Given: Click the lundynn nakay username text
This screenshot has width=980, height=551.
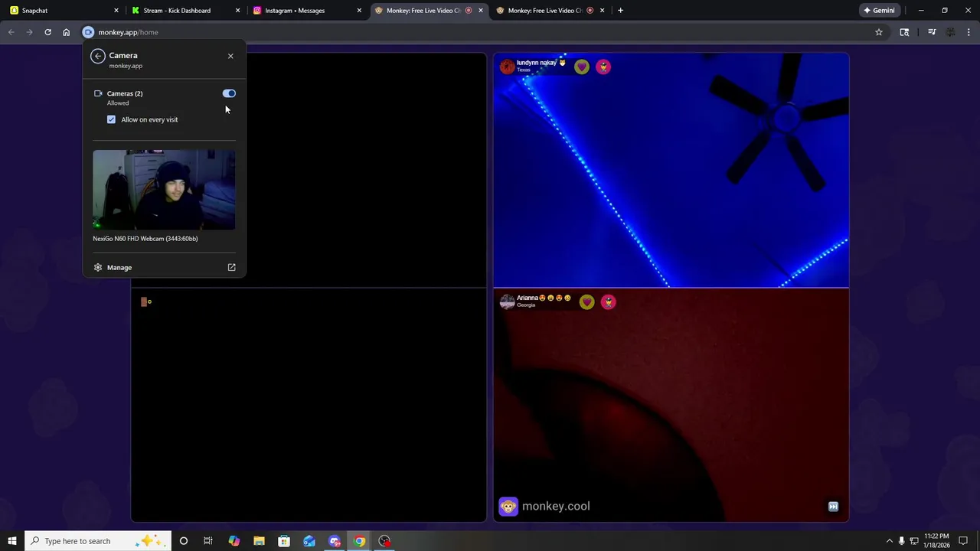Looking at the screenshot, I should pyautogui.click(x=537, y=63).
